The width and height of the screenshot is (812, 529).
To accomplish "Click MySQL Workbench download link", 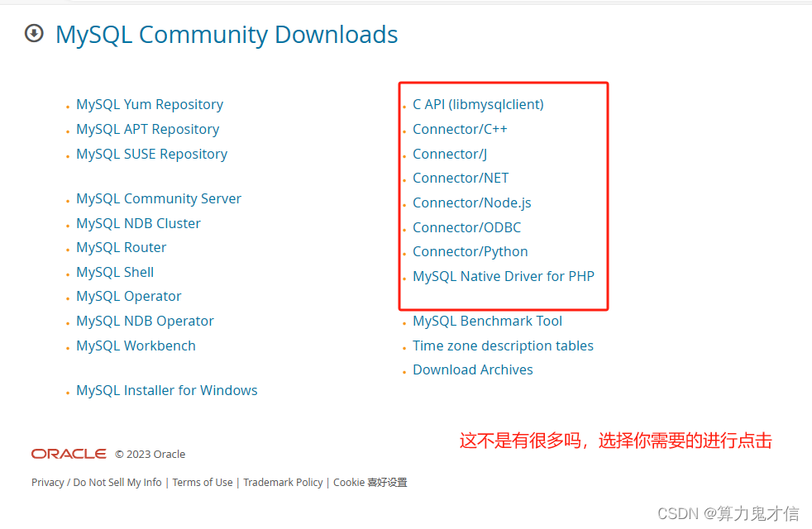I will 136,346.
